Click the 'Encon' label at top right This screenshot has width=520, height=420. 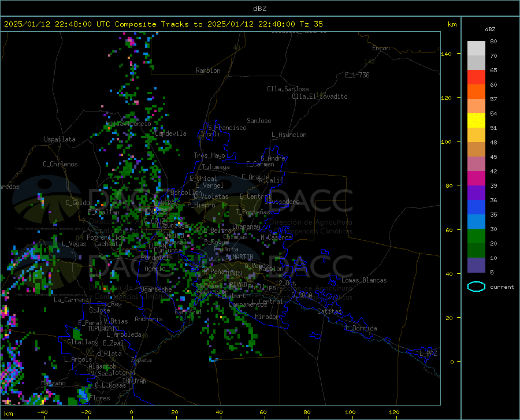coord(381,48)
